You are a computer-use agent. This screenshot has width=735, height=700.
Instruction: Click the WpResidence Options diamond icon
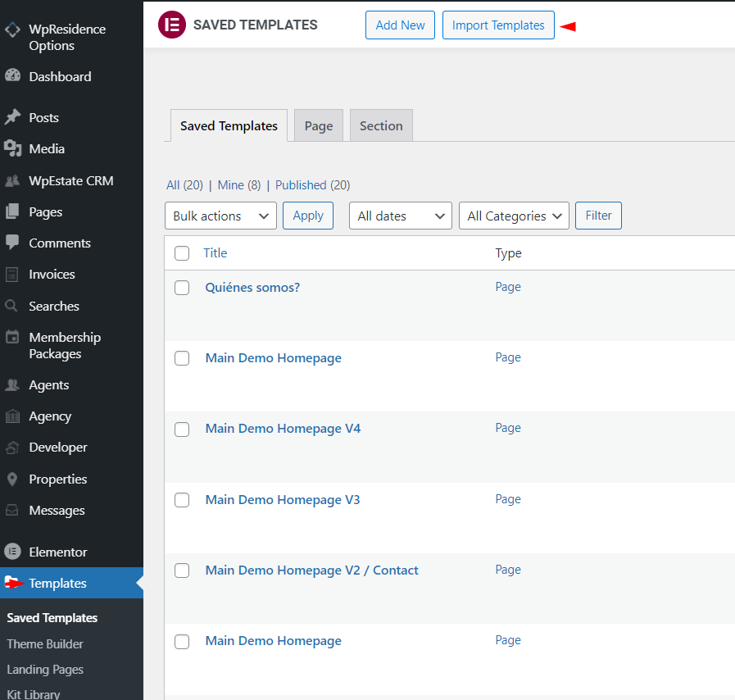[x=12, y=30]
